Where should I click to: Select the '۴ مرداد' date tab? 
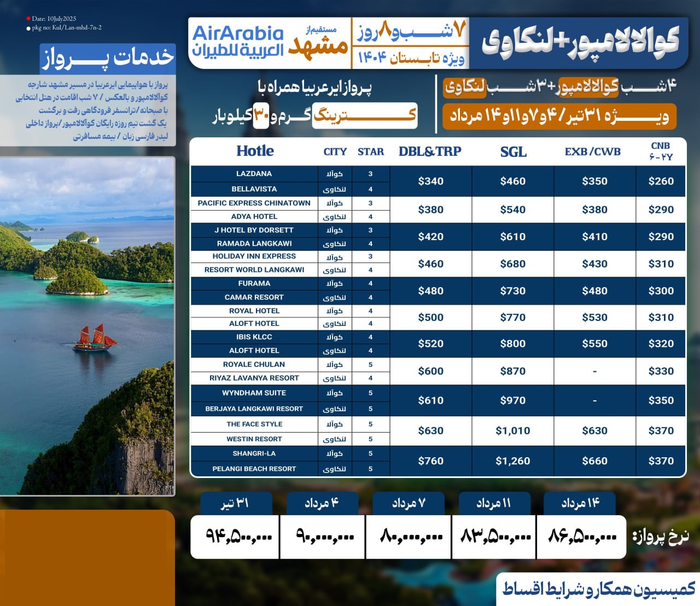point(322,503)
